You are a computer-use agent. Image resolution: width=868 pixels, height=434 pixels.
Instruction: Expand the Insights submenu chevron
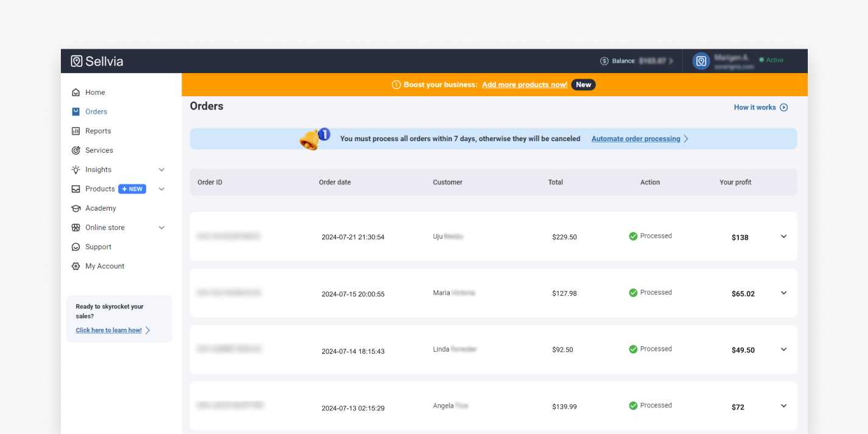coord(161,170)
